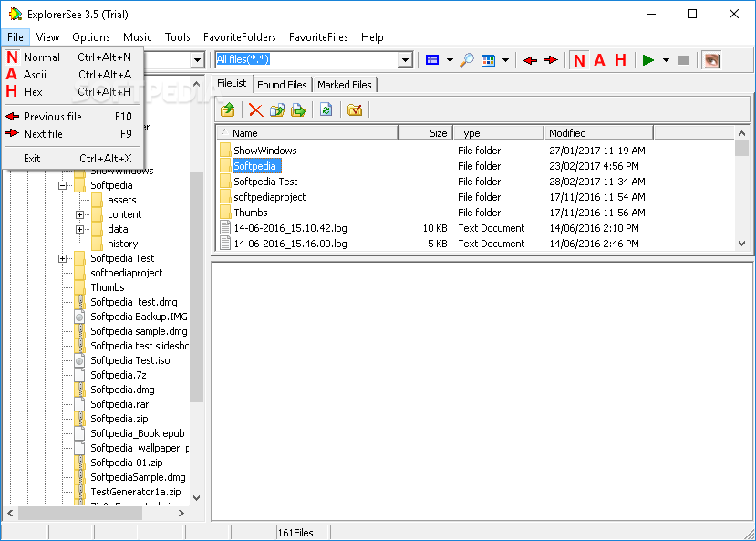The width and height of the screenshot is (756, 541).
Task: Open the left path combo box dropdown
Action: (197, 60)
